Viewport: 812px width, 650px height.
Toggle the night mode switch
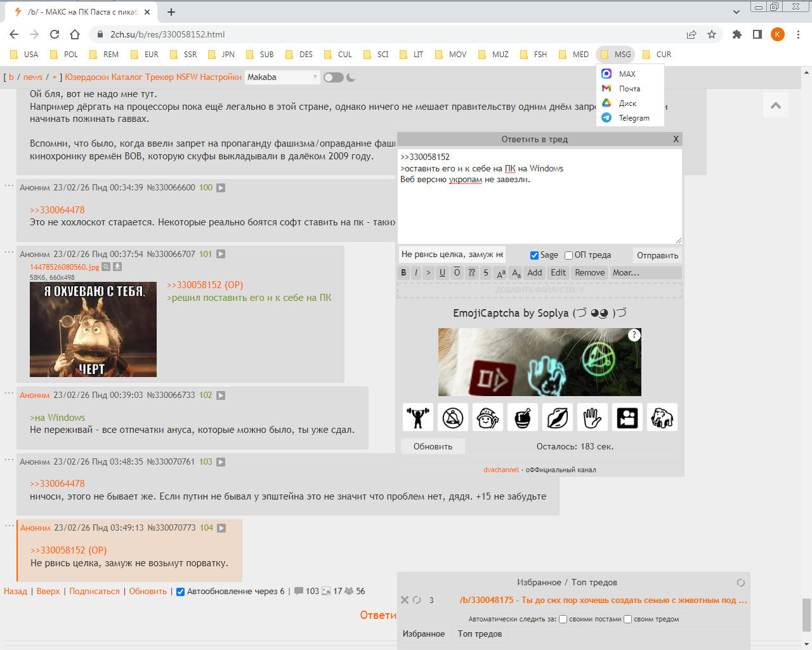coord(334,77)
